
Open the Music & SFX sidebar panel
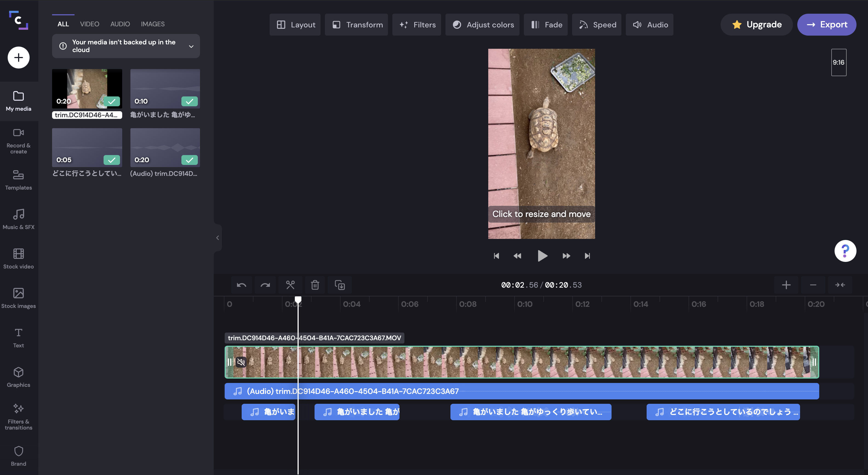click(x=19, y=218)
